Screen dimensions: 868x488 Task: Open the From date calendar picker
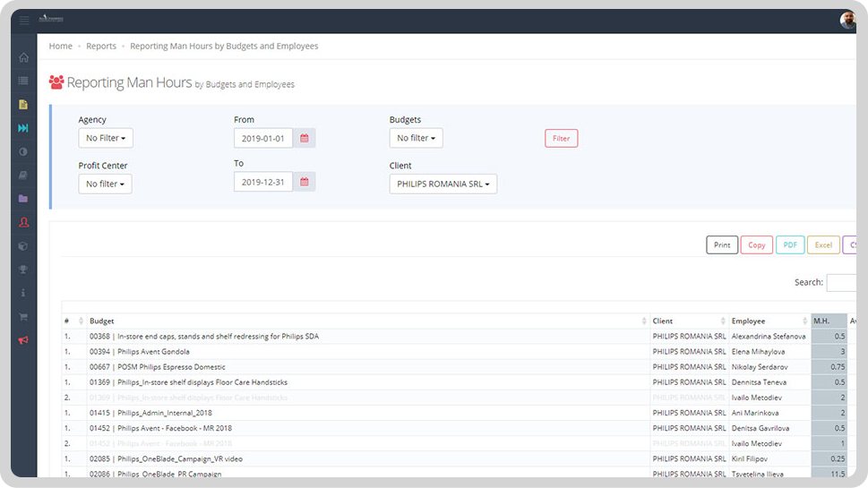coord(305,138)
